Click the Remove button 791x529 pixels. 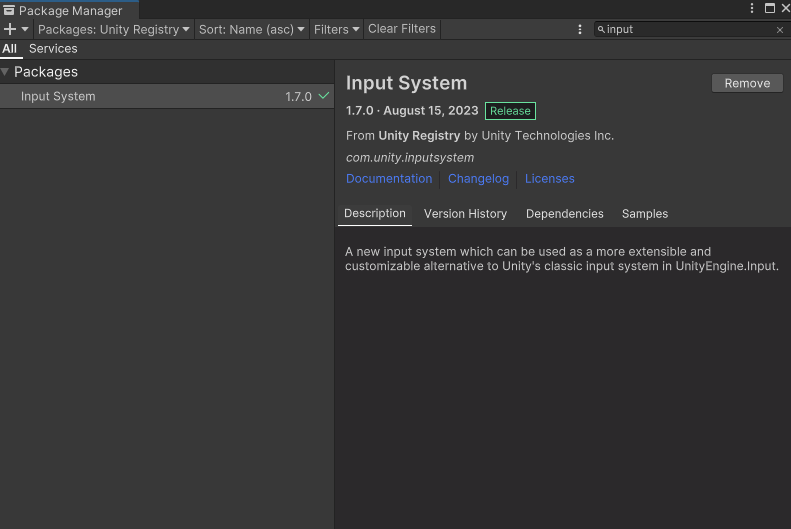[x=747, y=83]
